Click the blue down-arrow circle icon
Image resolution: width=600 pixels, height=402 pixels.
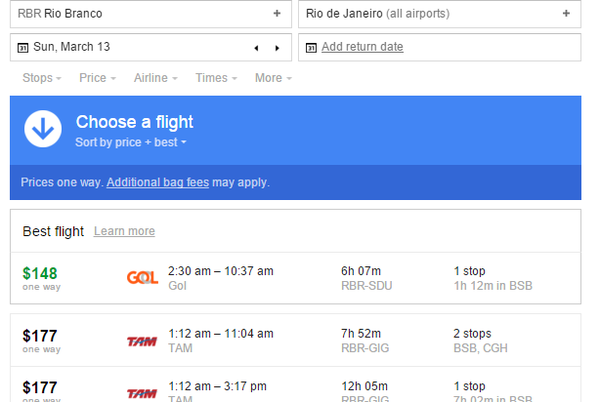43,129
